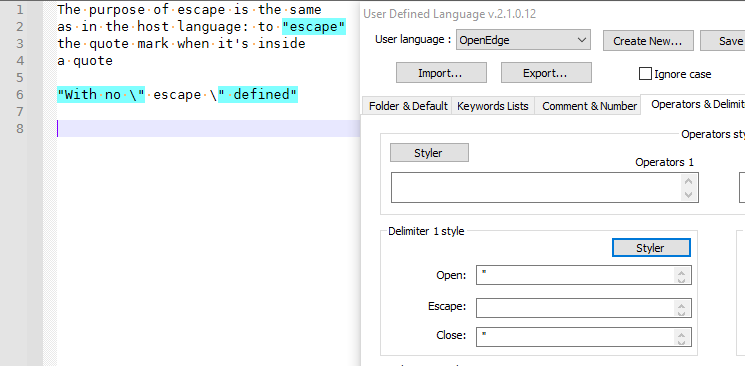Screen dimensions: 745x366
Task: Click the Import... button
Action: 441,73
